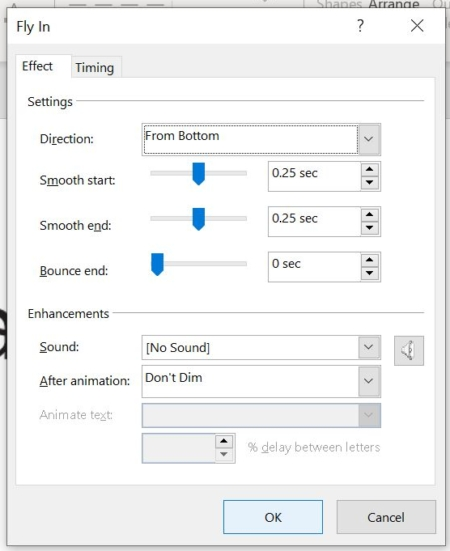
Task: Increase Smooth end time with up arrow
Action: (369, 215)
